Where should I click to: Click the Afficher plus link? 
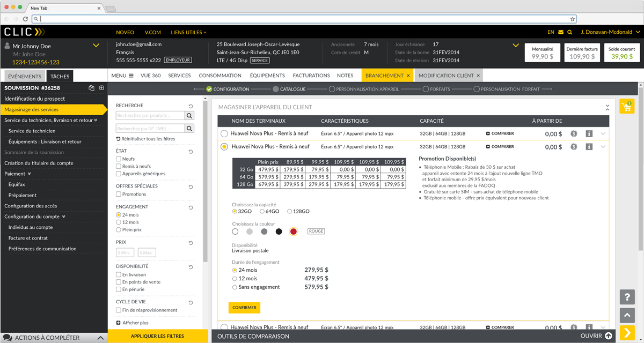tap(132, 323)
